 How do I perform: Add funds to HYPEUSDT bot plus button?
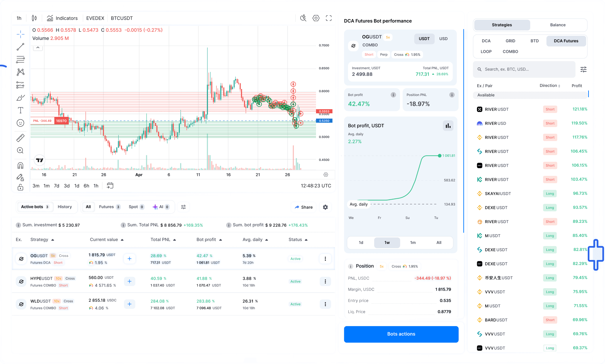click(x=130, y=281)
